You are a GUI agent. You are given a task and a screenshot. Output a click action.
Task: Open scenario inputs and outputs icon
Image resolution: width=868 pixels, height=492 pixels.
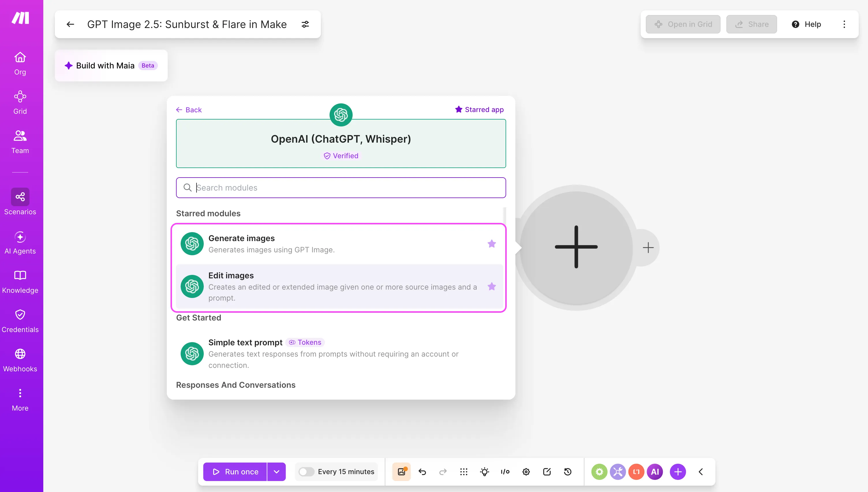[x=505, y=472]
